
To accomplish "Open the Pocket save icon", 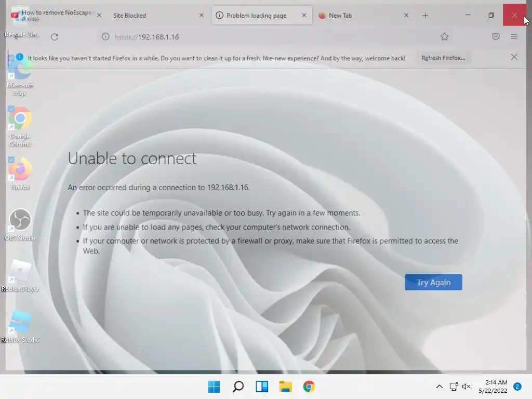I will (x=496, y=37).
